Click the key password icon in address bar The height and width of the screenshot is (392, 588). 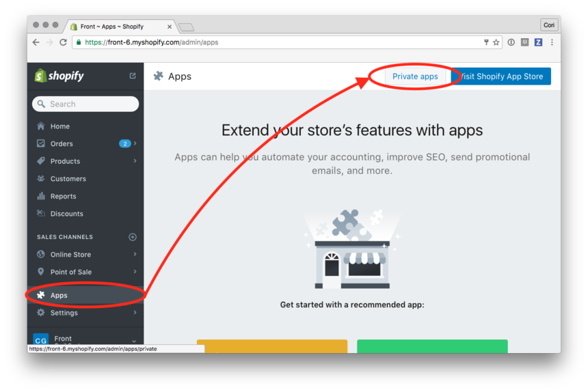click(486, 42)
